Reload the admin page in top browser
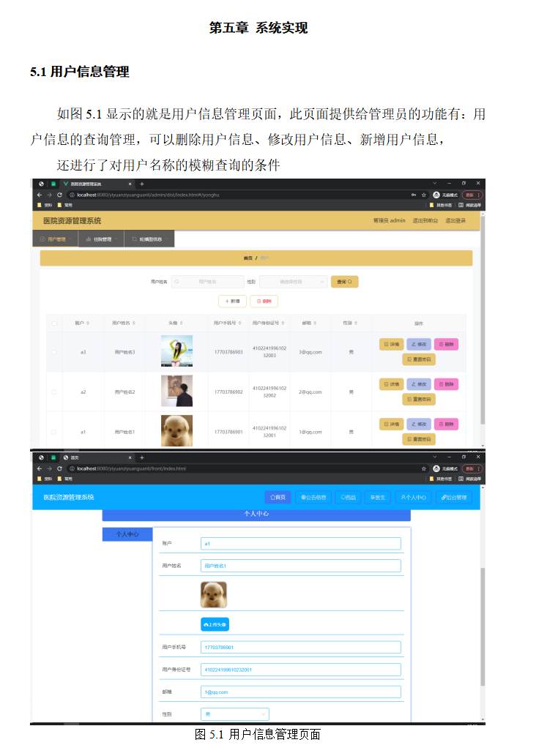 (x=59, y=195)
